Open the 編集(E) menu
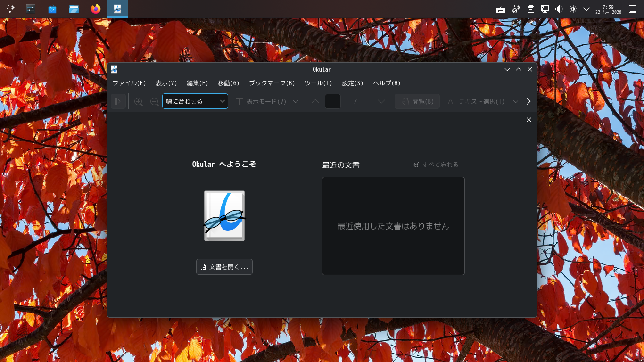The image size is (644, 362). click(x=198, y=83)
